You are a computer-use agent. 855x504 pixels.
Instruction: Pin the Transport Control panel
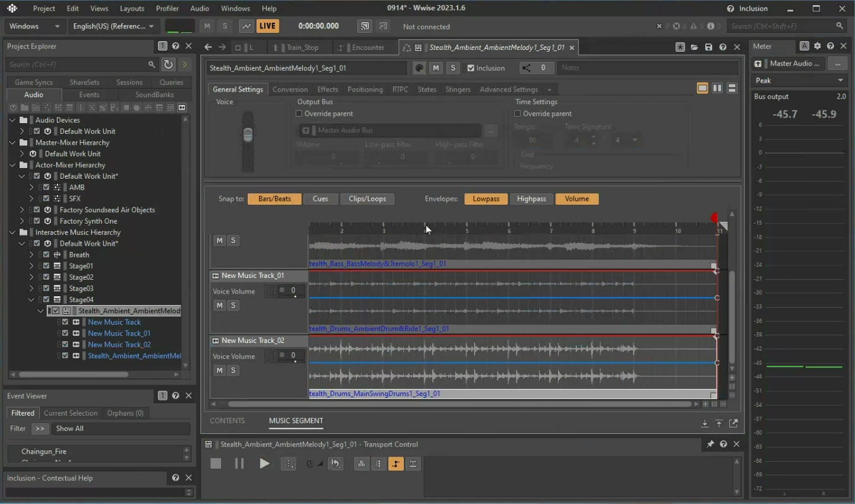point(710,445)
